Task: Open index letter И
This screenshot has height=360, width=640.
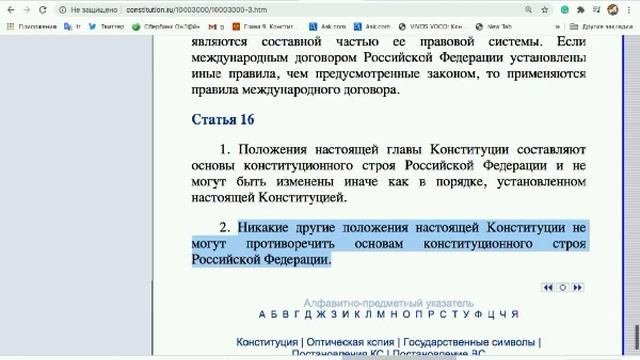Action: 346,314
